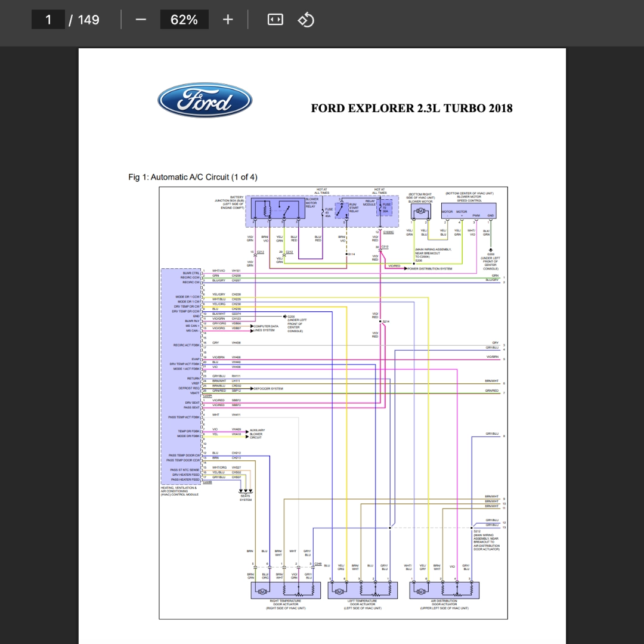Click the current page number field
The height and width of the screenshot is (644, 644).
(48, 20)
